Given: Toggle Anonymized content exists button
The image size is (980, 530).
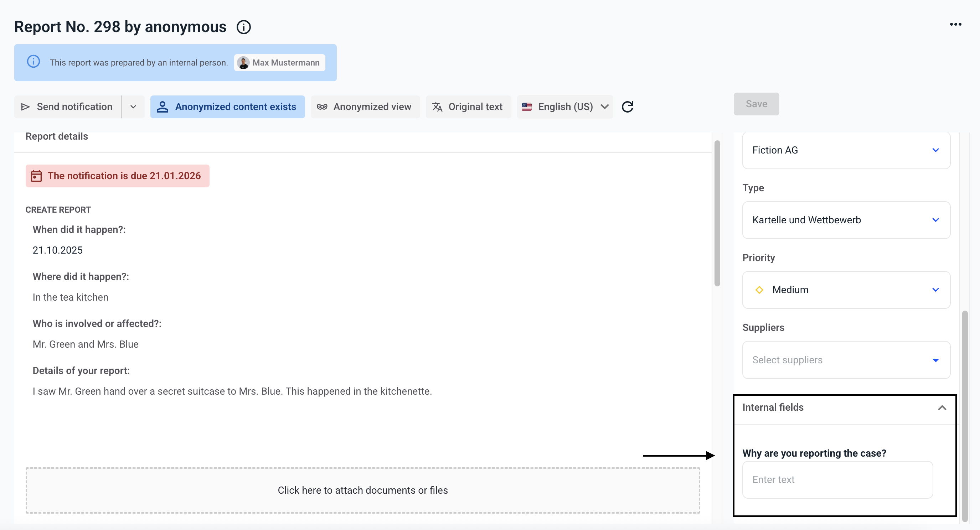Looking at the screenshot, I should [227, 107].
